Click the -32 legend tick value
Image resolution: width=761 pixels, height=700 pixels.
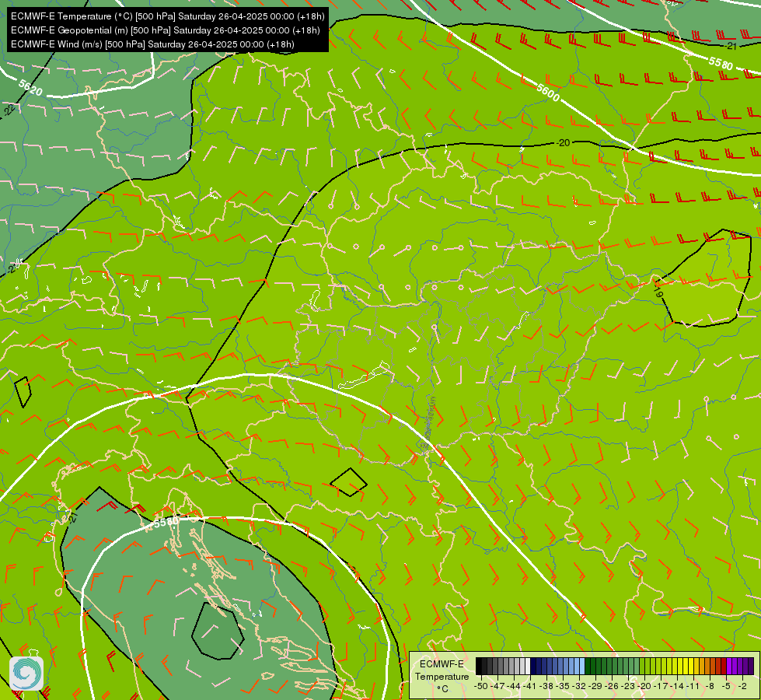[x=579, y=687]
